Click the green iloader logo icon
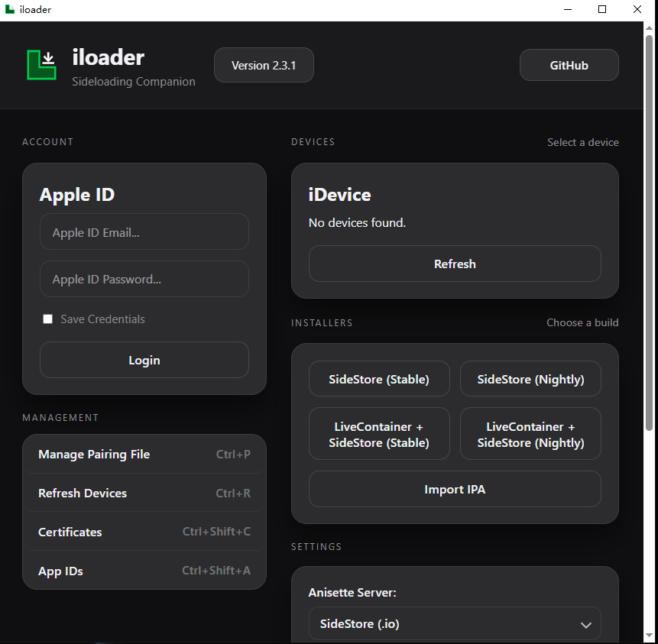Viewport: 658px width, 644px height. click(41, 65)
